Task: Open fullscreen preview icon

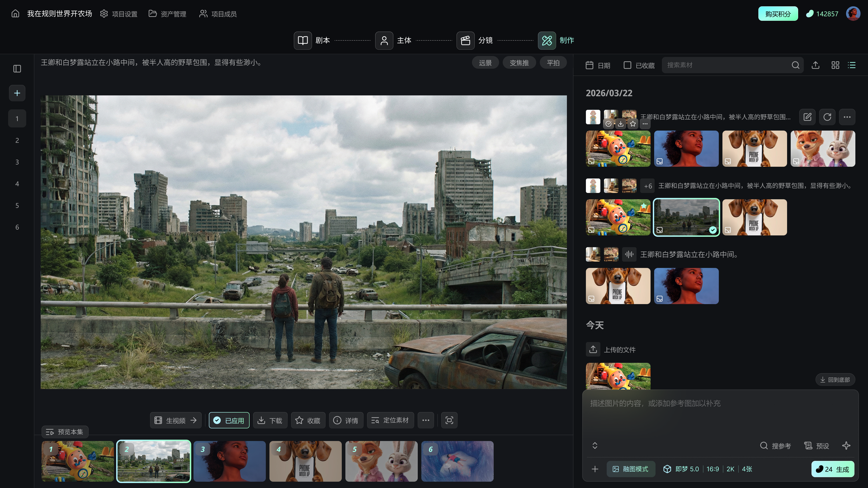Action: (x=449, y=420)
